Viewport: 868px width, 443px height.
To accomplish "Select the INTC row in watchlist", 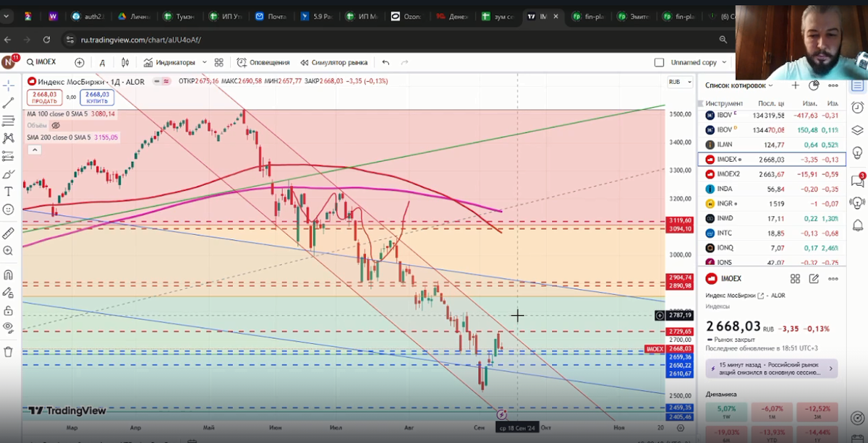I will pos(772,233).
